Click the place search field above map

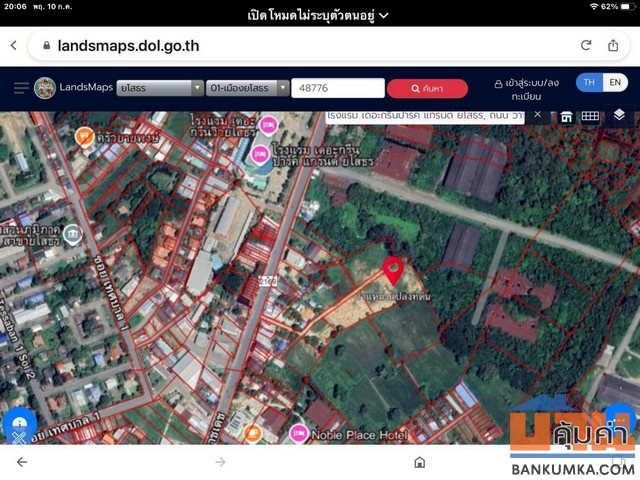point(424,117)
